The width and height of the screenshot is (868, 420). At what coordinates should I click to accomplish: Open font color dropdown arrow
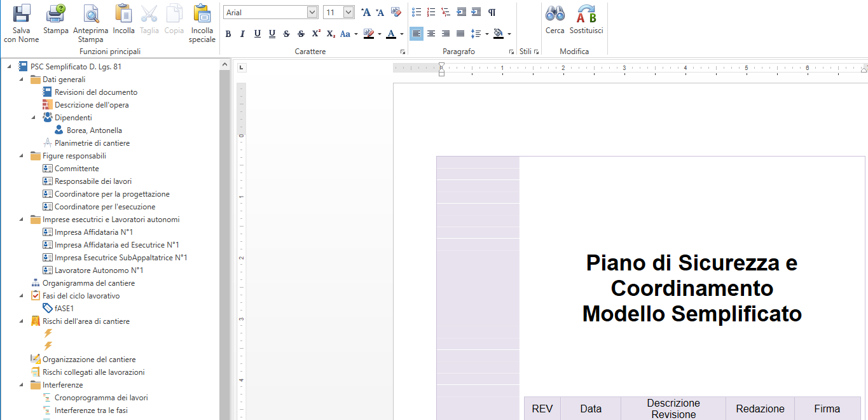tap(401, 34)
